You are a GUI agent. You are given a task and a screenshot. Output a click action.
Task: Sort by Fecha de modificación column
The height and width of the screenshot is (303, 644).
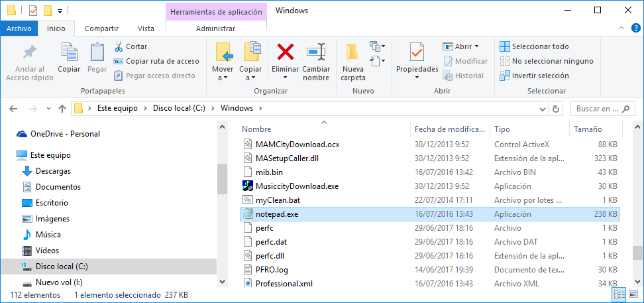pos(450,129)
